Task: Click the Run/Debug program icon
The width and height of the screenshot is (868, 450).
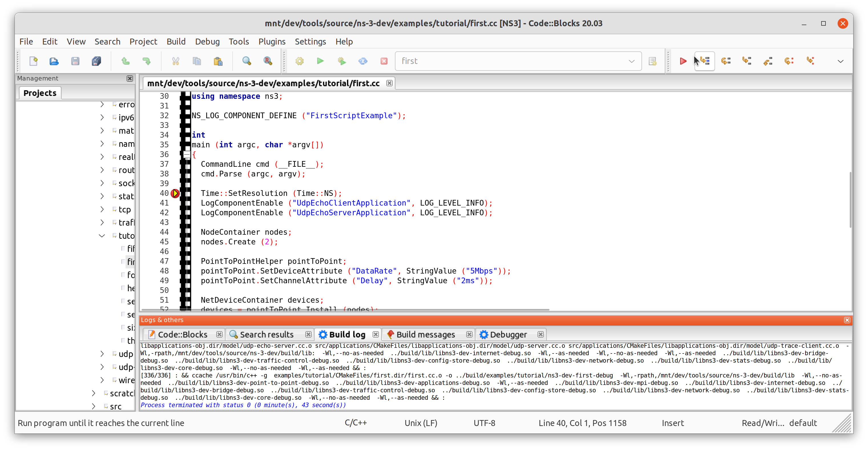Action: tap(683, 61)
